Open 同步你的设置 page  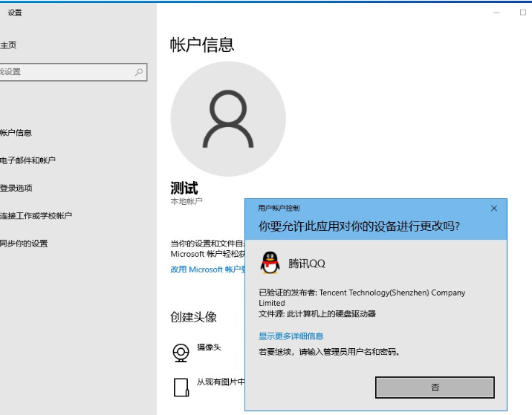[25, 243]
